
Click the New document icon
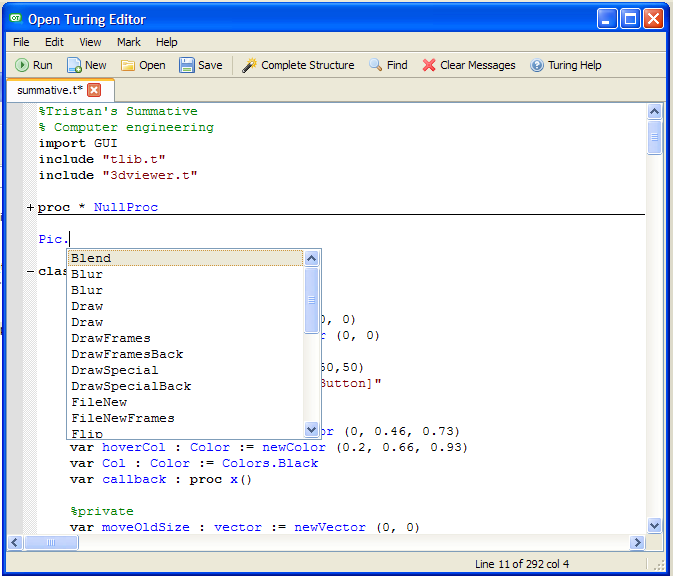[74, 65]
